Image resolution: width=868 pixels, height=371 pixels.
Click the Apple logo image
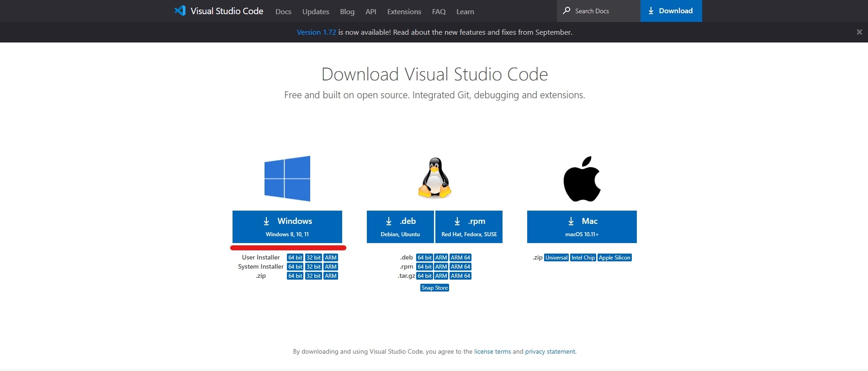click(582, 179)
